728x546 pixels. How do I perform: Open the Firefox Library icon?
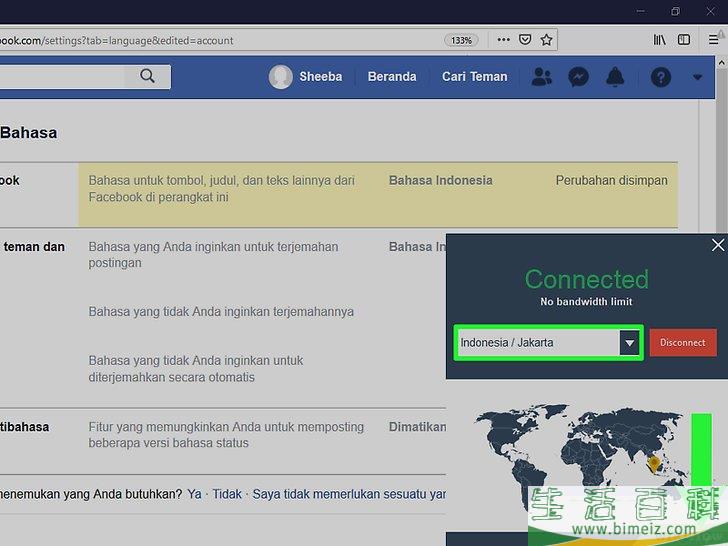(x=659, y=40)
